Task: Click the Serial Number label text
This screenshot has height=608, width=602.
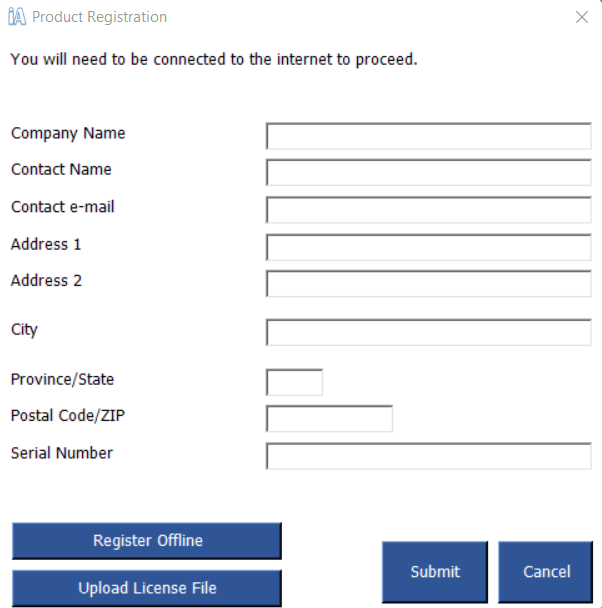Action: coord(62,453)
